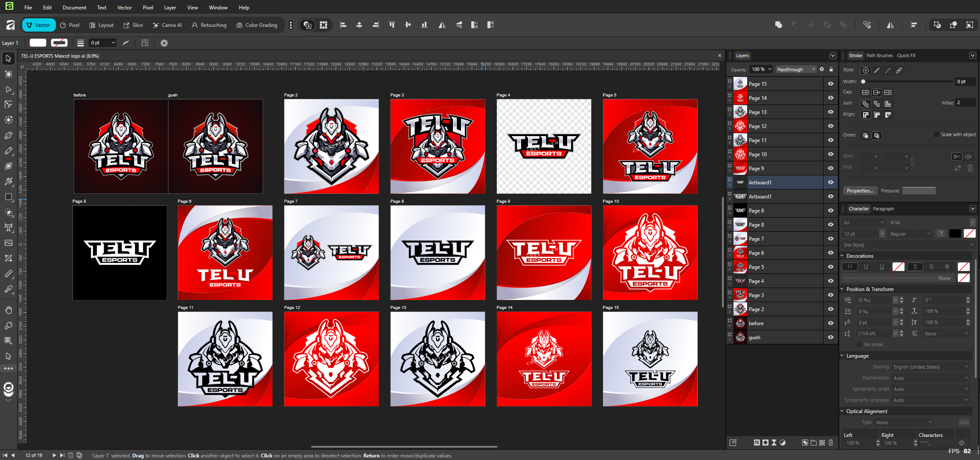Viewport: 980px width, 460px height.
Task: Switch to the Quick FX tab
Action: coord(906,55)
